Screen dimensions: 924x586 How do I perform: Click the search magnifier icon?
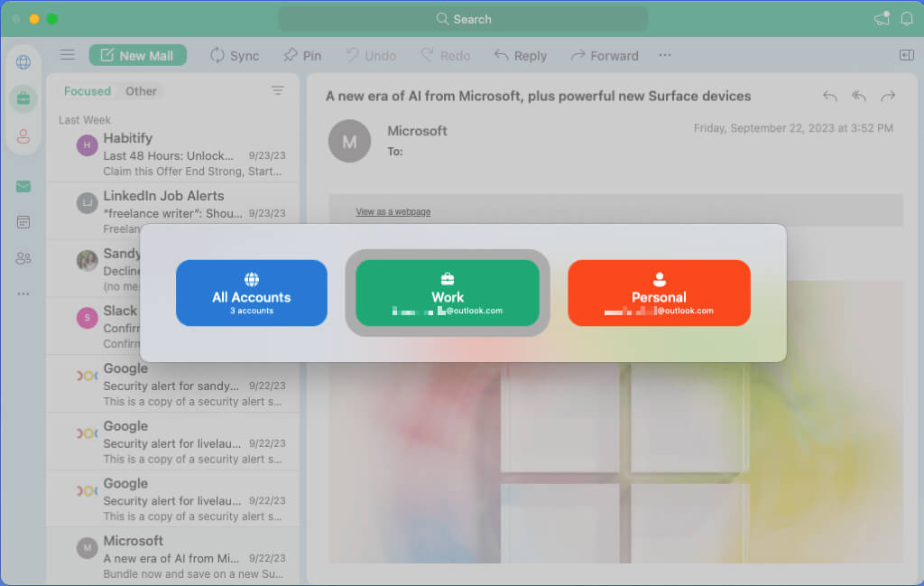click(x=442, y=19)
